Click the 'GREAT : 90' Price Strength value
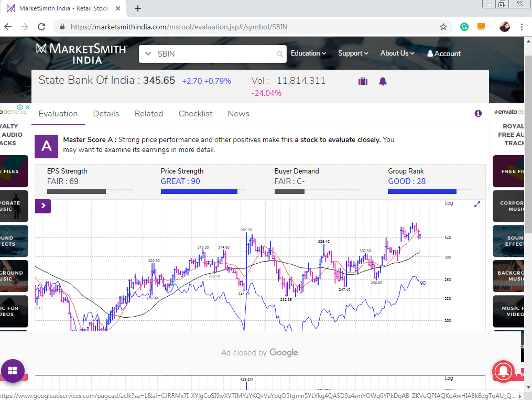 point(180,181)
